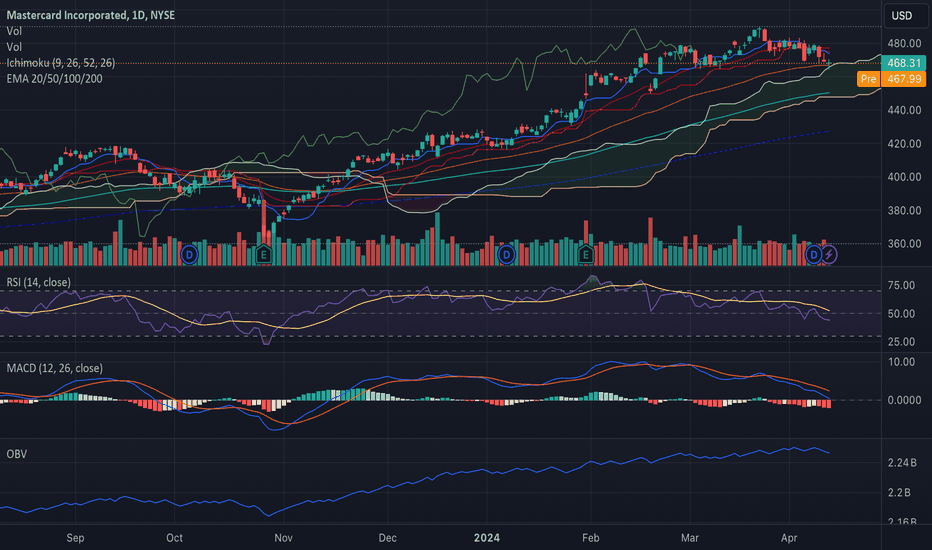This screenshot has height=550, width=932.
Task: Select the Ichimoku (9, 26, 52, 26) legend
Action: click(61, 62)
